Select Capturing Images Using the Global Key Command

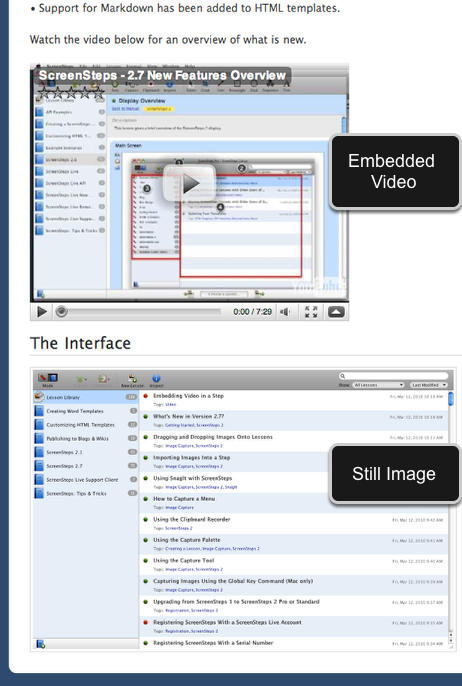(x=233, y=581)
